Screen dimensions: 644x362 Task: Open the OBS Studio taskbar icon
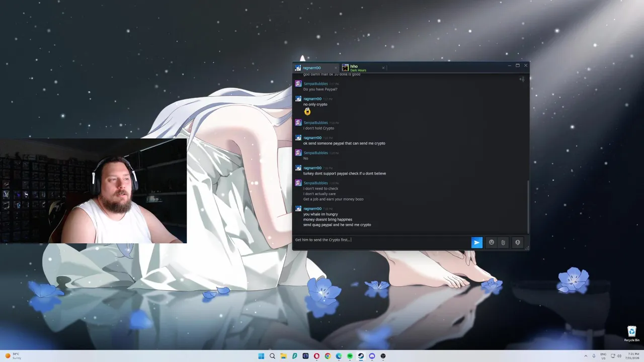[x=383, y=356]
